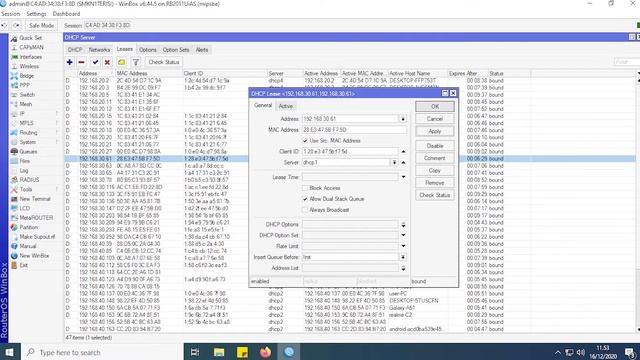Click the undo arrow icon in top toolbar

click(x=4, y=25)
